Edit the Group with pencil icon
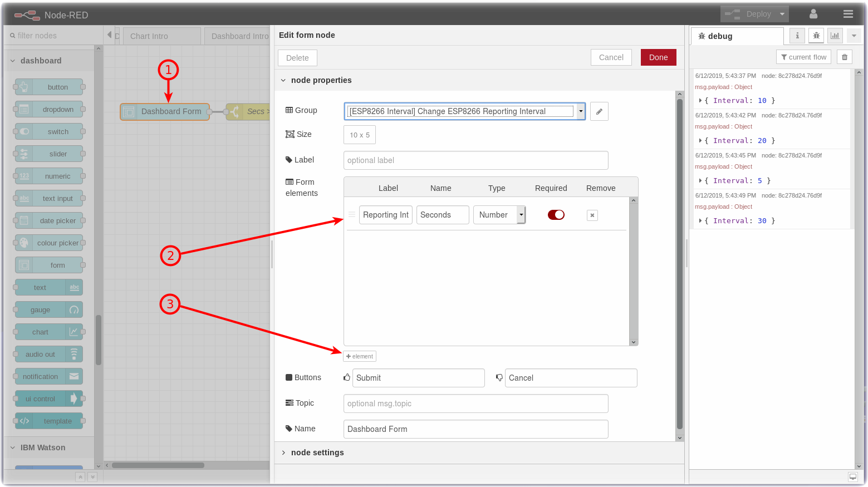The image size is (868, 487). point(599,111)
